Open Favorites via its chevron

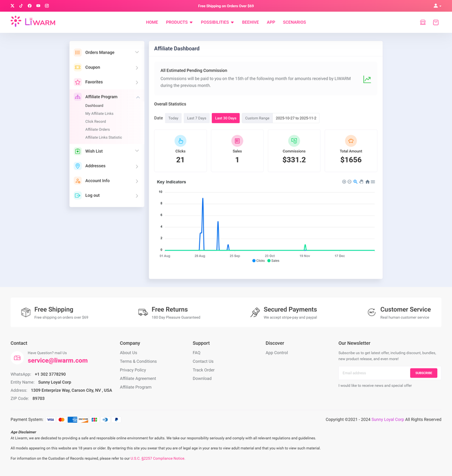click(137, 83)
